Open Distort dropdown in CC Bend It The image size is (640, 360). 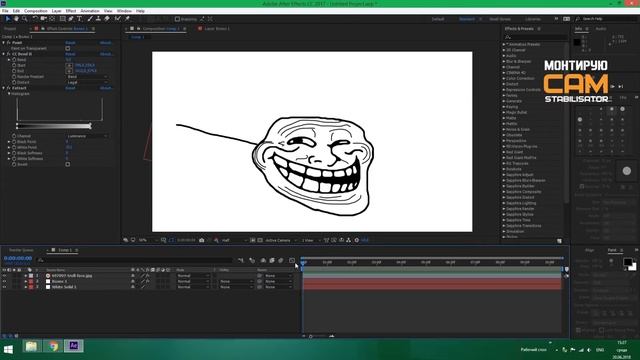[x=87, y=82]
